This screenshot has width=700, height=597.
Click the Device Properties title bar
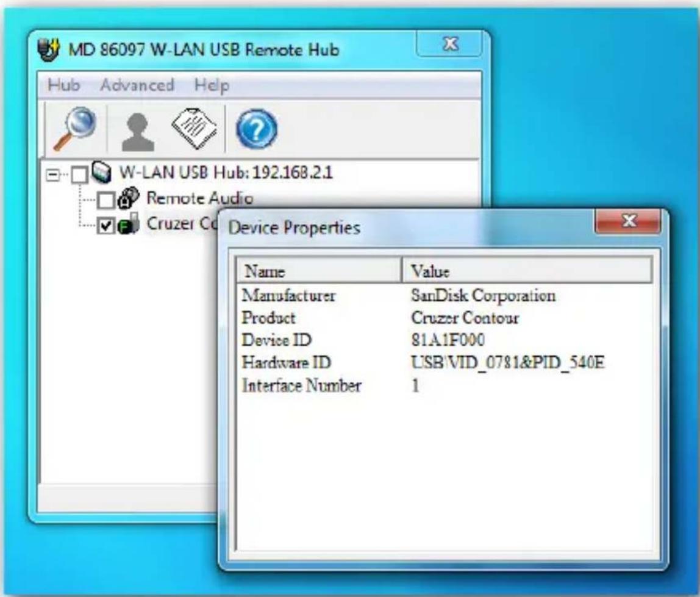click(x=406, y=227)
